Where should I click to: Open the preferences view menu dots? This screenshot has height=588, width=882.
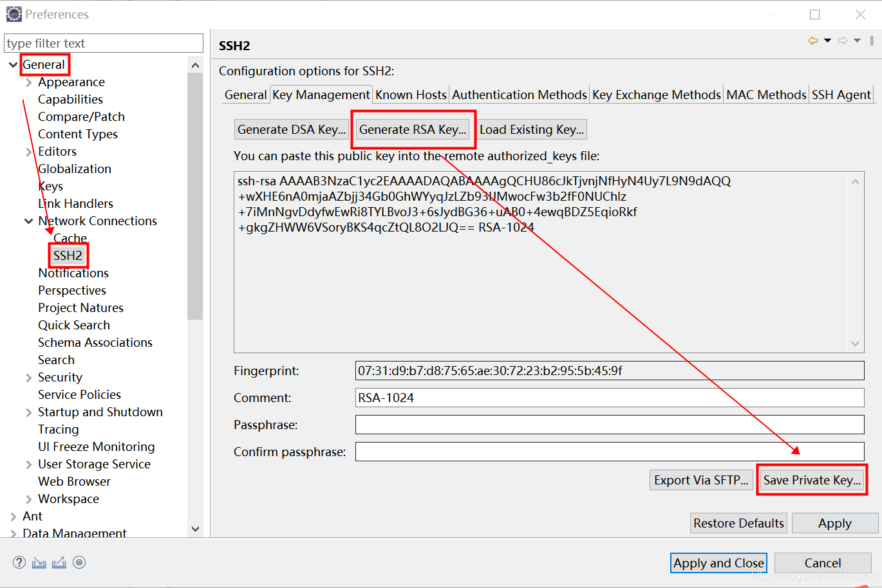(x=872, y=41)
